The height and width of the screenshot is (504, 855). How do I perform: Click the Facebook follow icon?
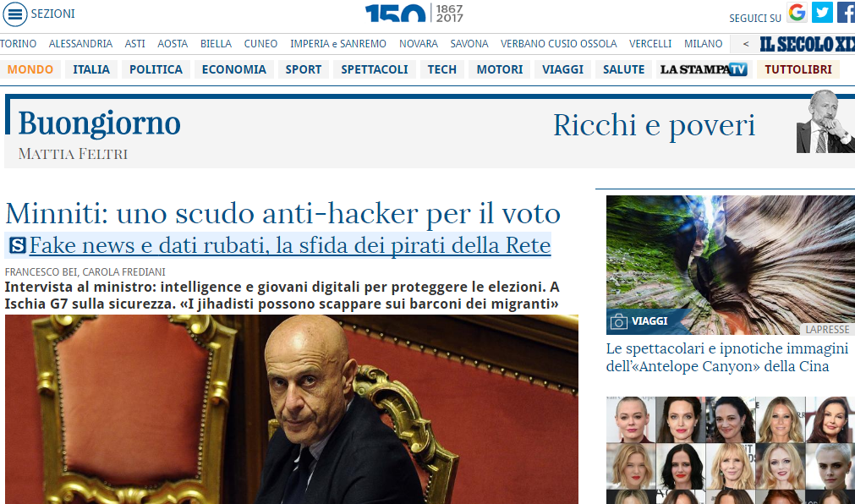coord(846,13)
